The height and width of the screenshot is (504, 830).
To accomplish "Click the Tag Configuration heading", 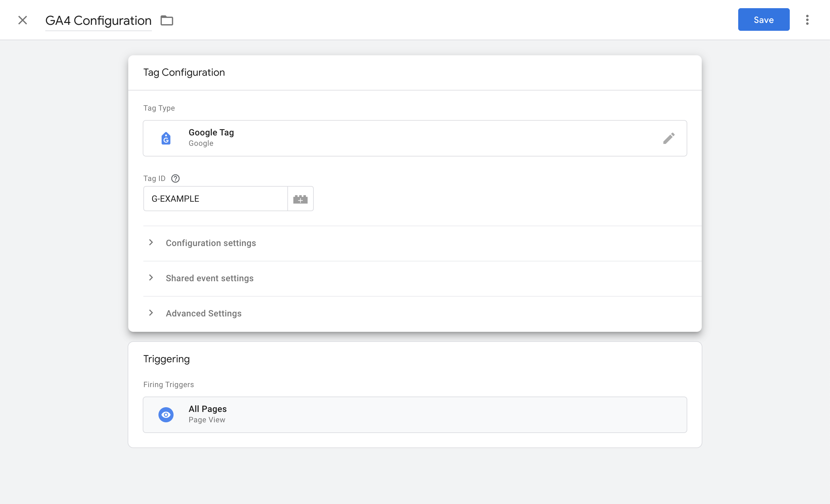I will point(184,72).
